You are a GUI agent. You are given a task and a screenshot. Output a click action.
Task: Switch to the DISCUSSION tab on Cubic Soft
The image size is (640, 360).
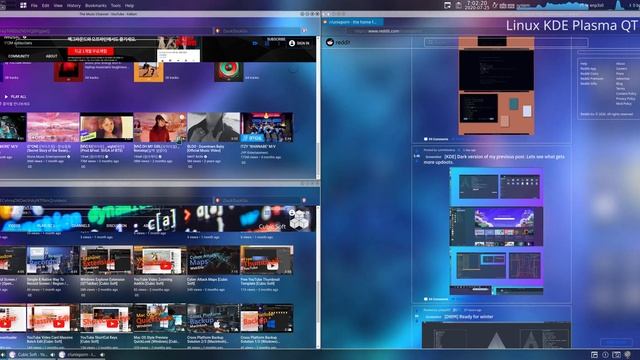(x=116, y=226)
